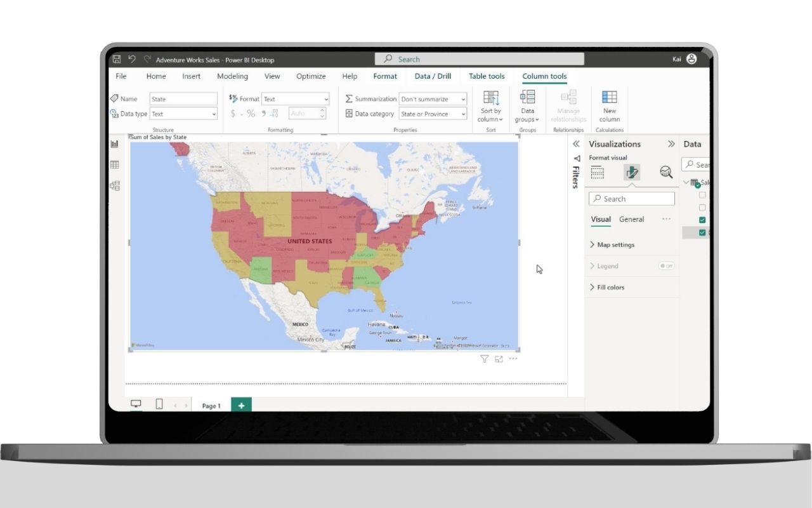Switch to Table view in left sidebar
This screenshot has height=508, width=812.
[x=114, y=164]
